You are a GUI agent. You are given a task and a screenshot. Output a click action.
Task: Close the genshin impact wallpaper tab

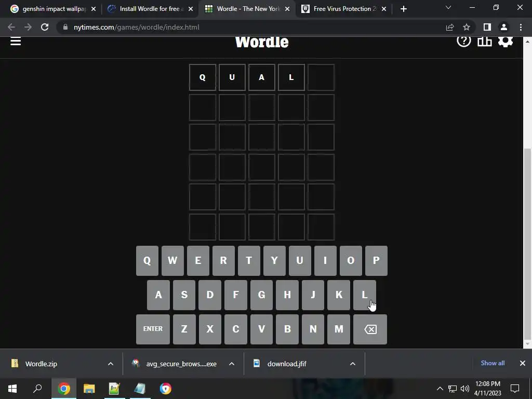pyautogui.click(x=94, y=9)
